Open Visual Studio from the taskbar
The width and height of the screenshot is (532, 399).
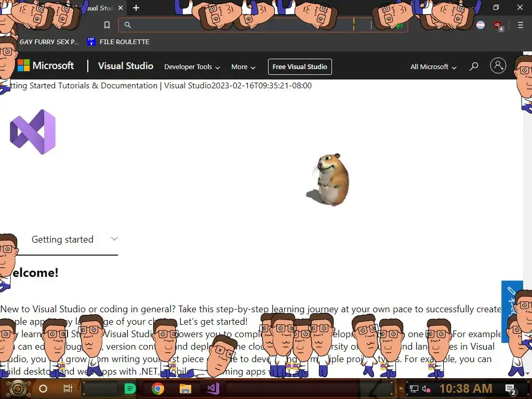click(x=213, y=389)
